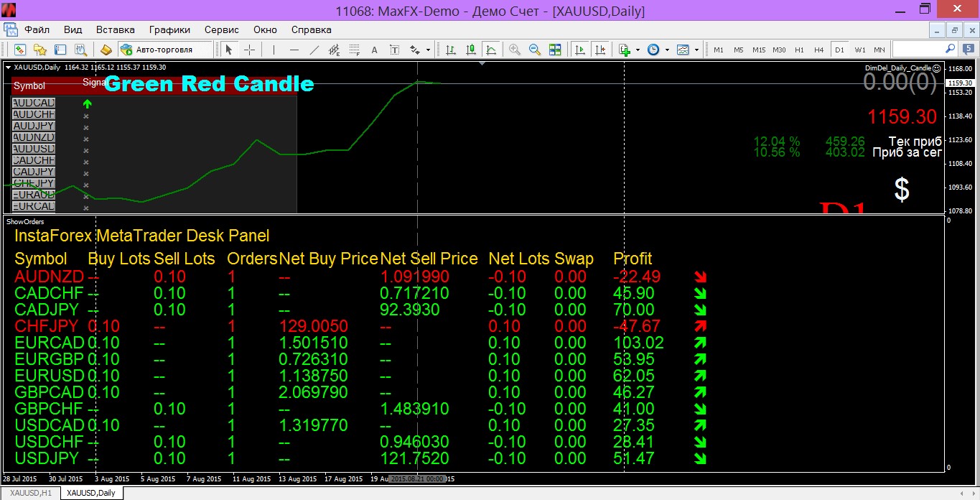Switch to candlestick chart display
The width and height of the screenshot is (980, 500).
471,50
